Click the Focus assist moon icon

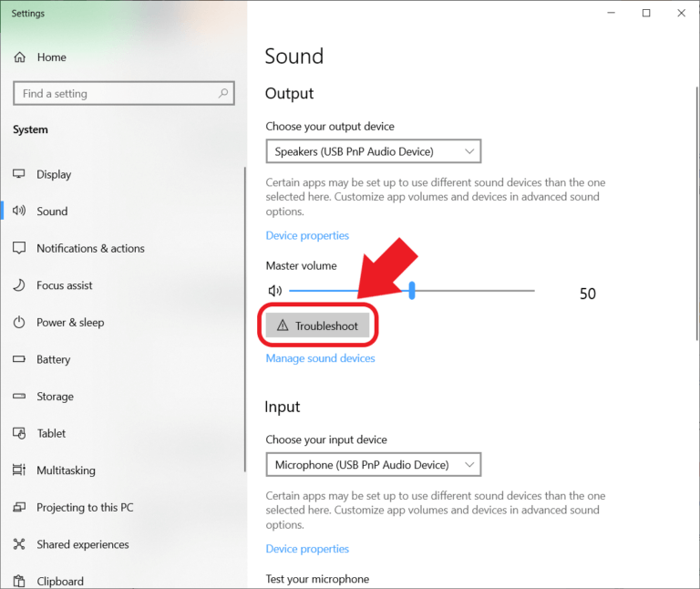tap(19, 285)
